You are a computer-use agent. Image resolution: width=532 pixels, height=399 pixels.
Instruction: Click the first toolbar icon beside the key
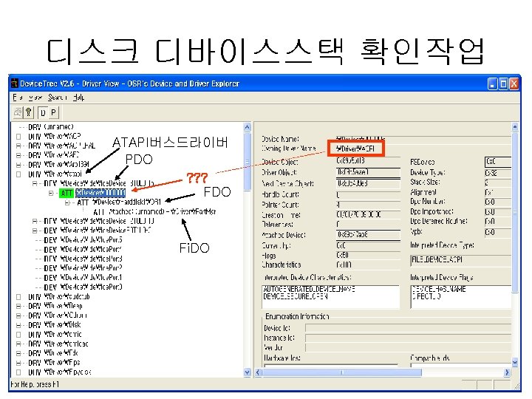point(18,112)
